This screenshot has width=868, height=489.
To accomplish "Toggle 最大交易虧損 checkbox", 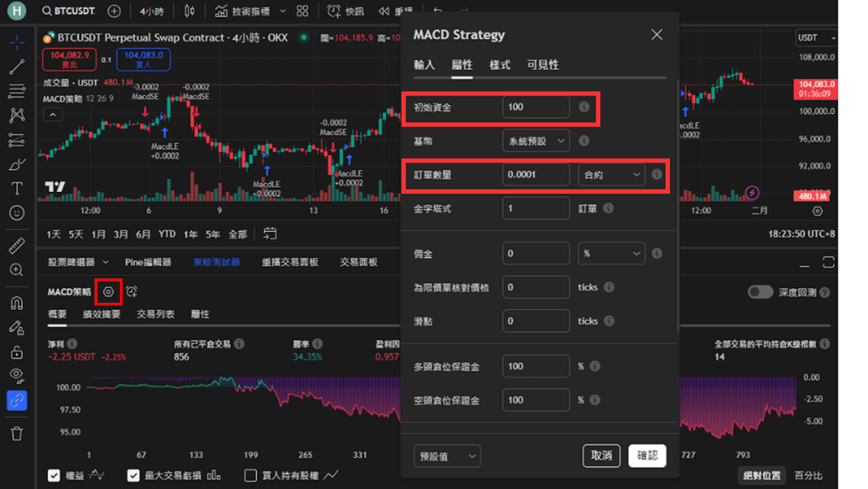I will tap(133, 476).
